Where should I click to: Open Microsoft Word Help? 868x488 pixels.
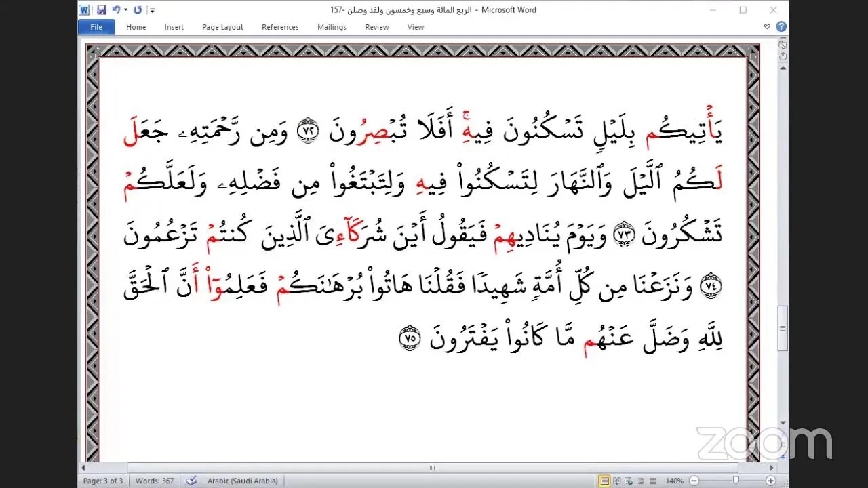tap(781, 27)
